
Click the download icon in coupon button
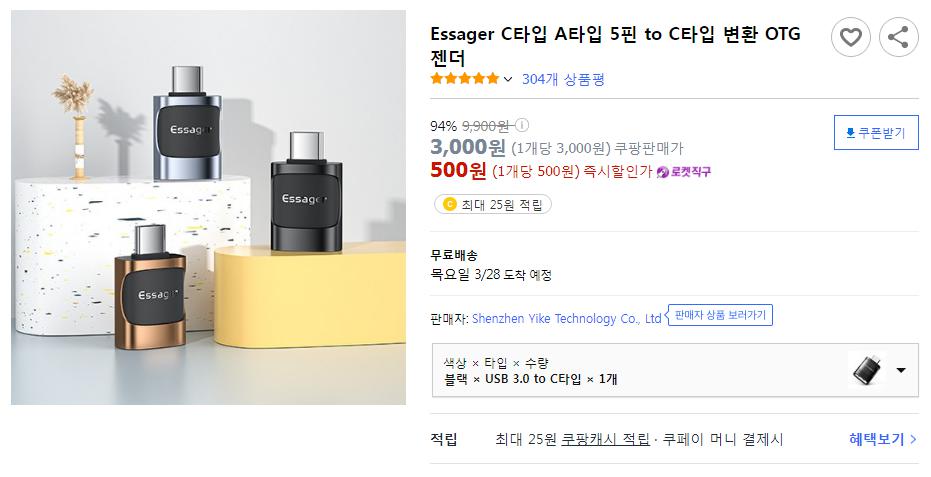point(850,132)
